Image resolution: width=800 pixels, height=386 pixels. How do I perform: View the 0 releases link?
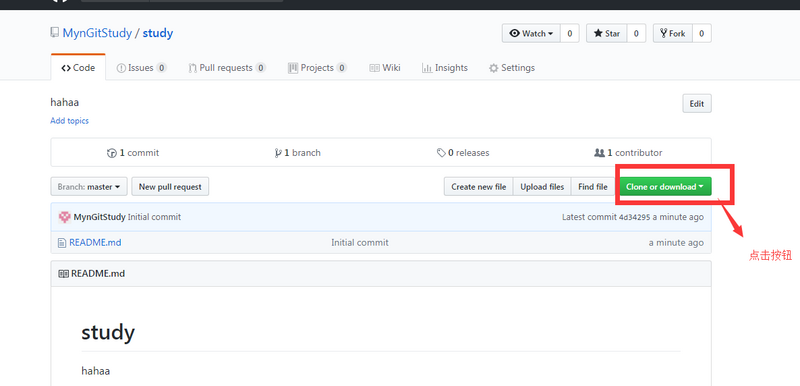[x=463, y=153]
